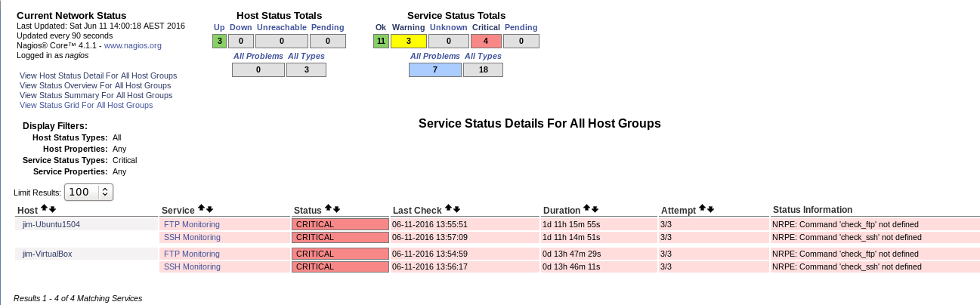
Task: Click the yellow Warning services count box
Action: tap(408, 41)
